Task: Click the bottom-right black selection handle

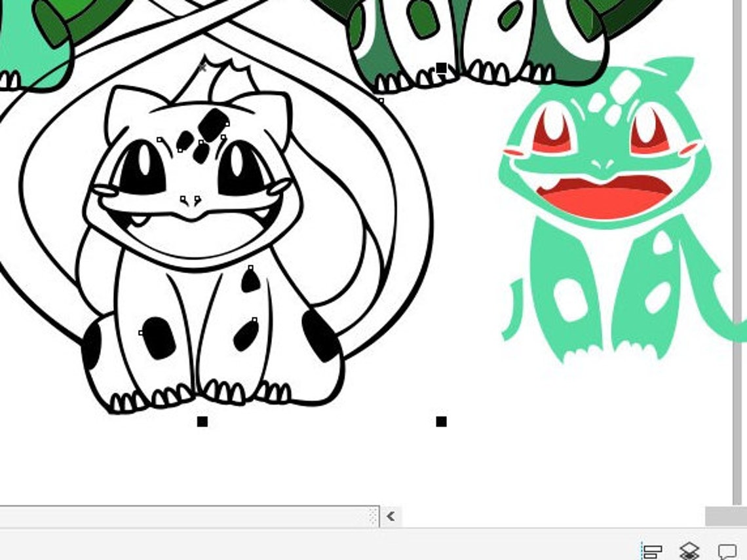Action: point(440,421)
